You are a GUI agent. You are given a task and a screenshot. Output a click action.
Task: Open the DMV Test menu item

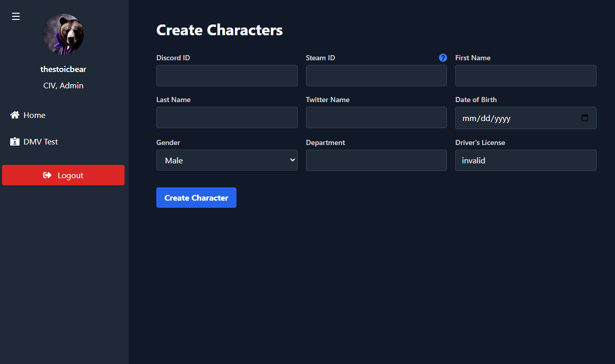(40, 142)
